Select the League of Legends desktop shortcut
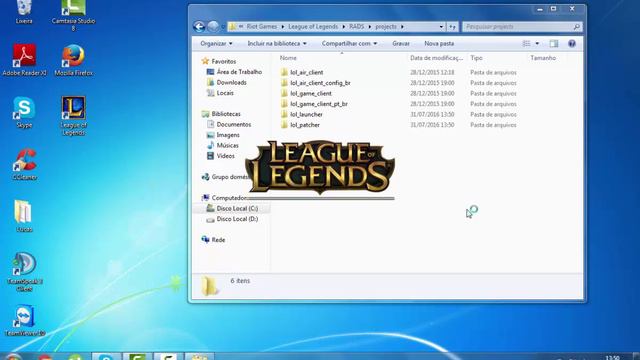This screenshot has width=640, height=360. coord(73,116)
